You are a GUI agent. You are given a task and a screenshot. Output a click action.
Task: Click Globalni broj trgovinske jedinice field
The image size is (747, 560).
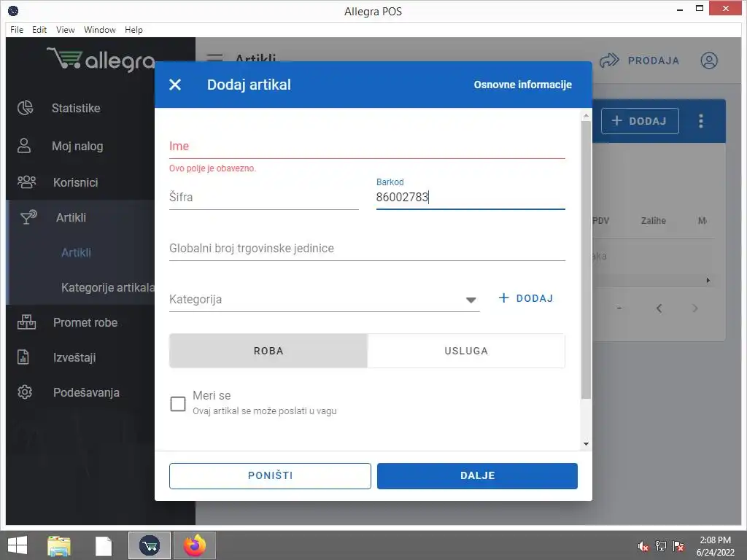click(x=367, y=248)
